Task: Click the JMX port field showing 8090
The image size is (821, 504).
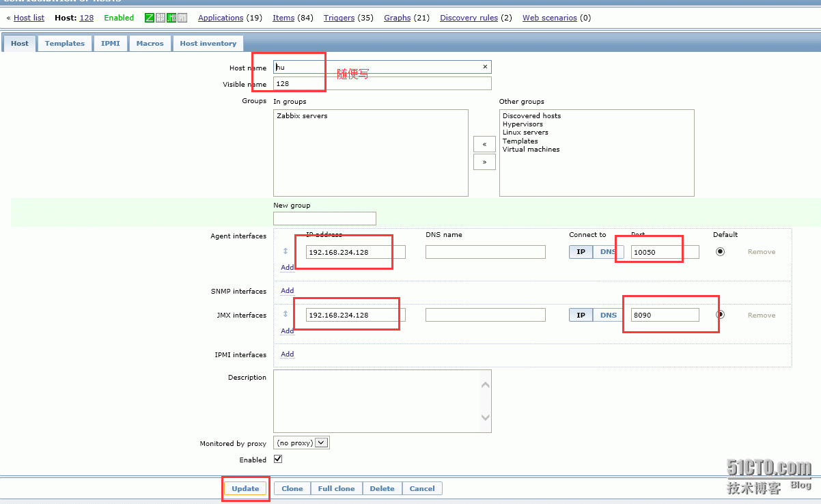Action: (665, 315)
